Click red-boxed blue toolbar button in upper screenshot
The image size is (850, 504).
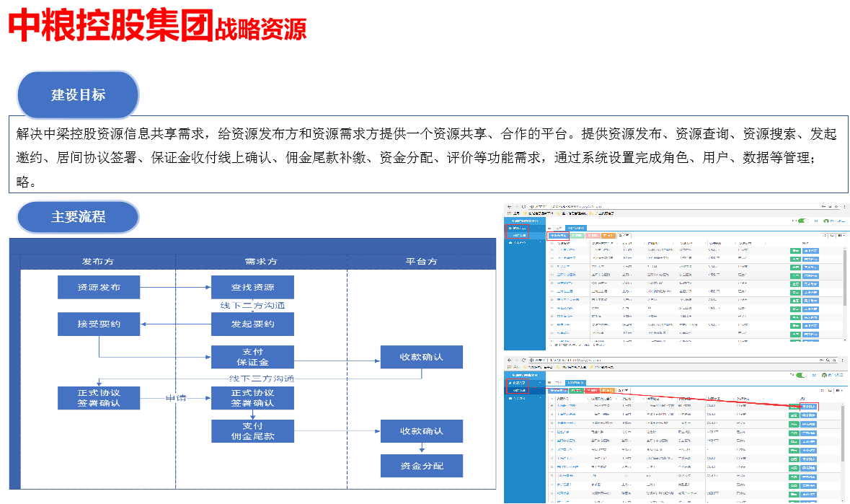tap(558, 236)
